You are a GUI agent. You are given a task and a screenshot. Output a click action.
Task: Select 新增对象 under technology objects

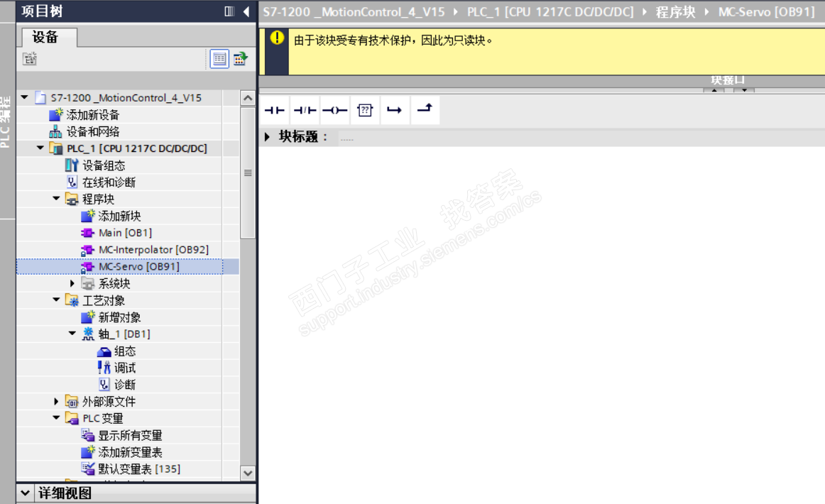(x=119, y=317)
